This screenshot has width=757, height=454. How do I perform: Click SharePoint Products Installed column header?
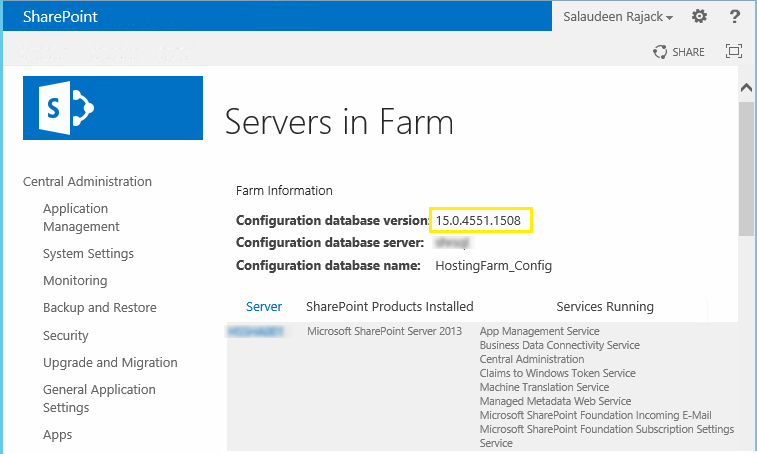pos(390,307)
